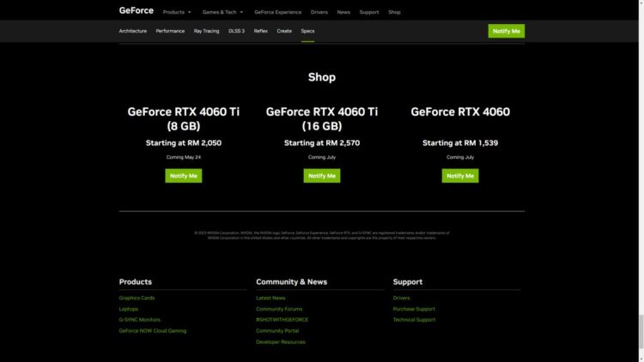The height and width of the screenshot is (362, 644).
Task: Open News in top navigation
Action: 343,12
